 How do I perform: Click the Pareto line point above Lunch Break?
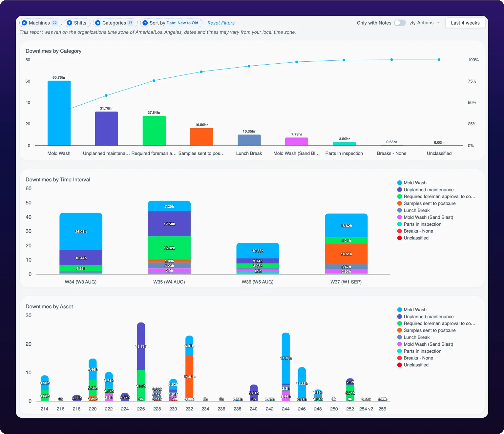[249, 66]
